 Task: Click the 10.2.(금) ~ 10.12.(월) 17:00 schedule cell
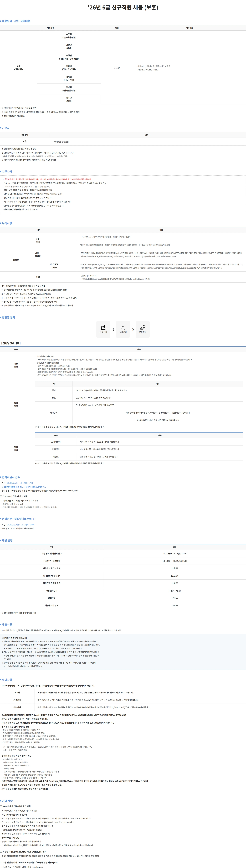pos(175,554)
